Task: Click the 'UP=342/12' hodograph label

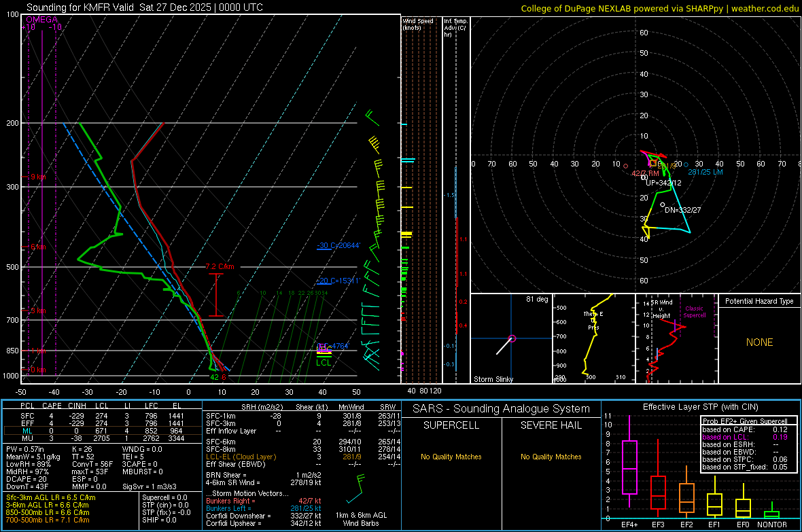Action: click(663, 183)
